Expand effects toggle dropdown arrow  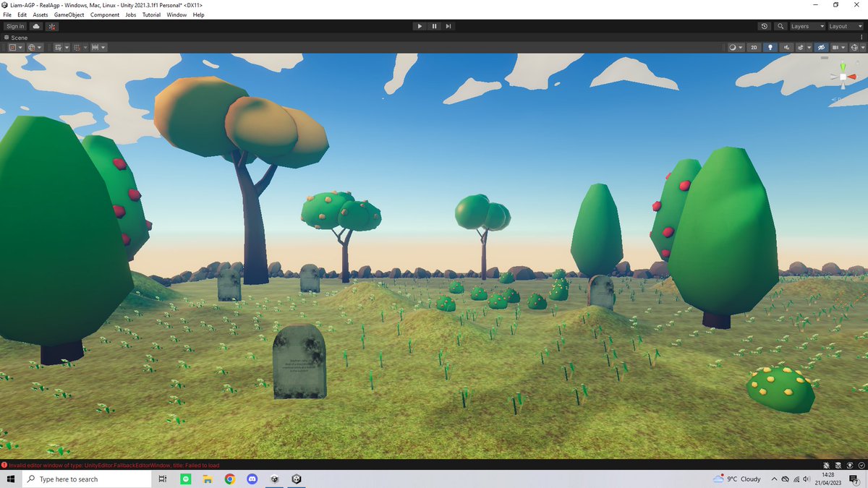[809, 48]
